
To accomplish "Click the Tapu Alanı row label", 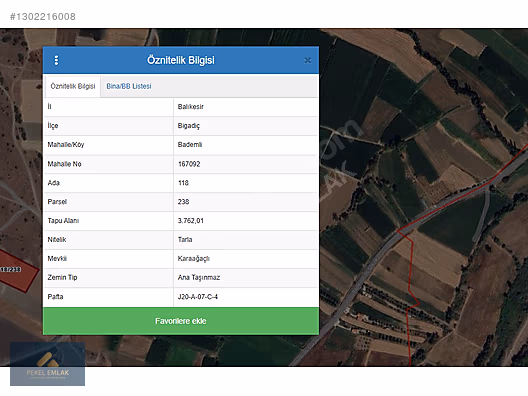I will 63,221.
